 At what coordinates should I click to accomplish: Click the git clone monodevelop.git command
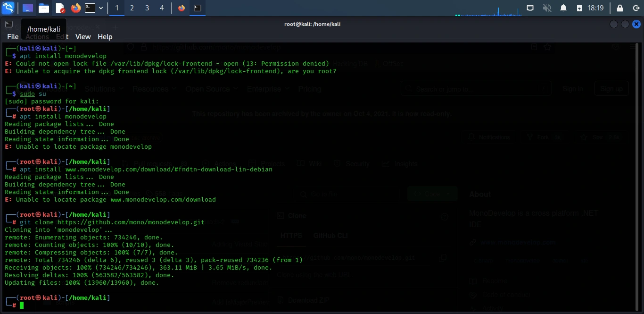click(x=112, y=222)
